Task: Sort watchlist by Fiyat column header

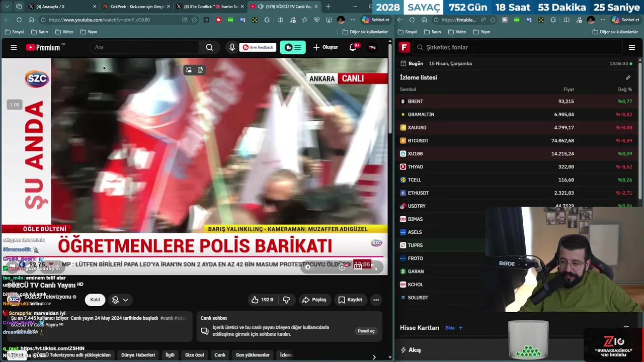Action: [569, 89]
